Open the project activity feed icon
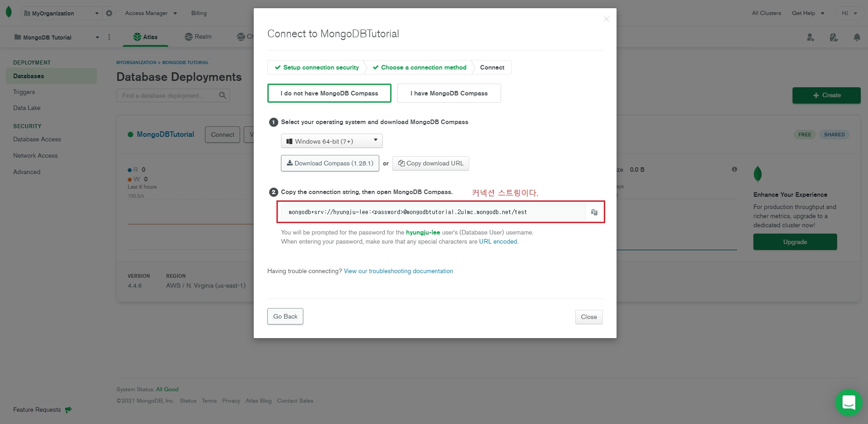This screenshot has width=868, height=424. point(833,37)
